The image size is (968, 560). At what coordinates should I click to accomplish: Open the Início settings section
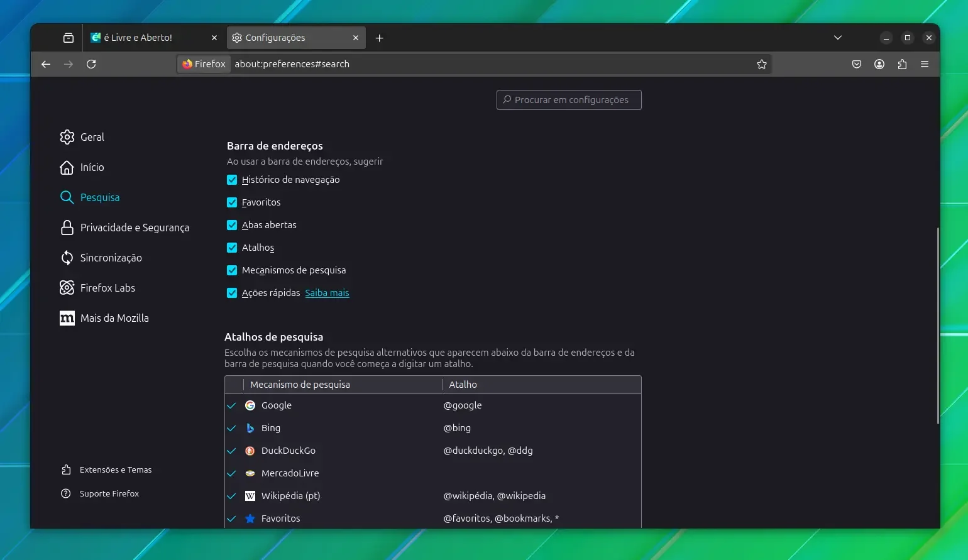click(92, 167)
